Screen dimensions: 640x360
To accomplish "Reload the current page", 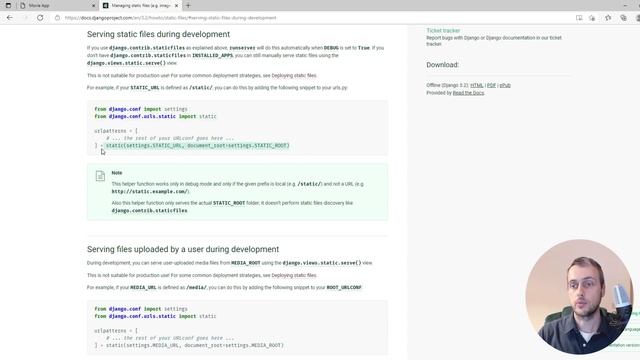I will tap(40, 18).
